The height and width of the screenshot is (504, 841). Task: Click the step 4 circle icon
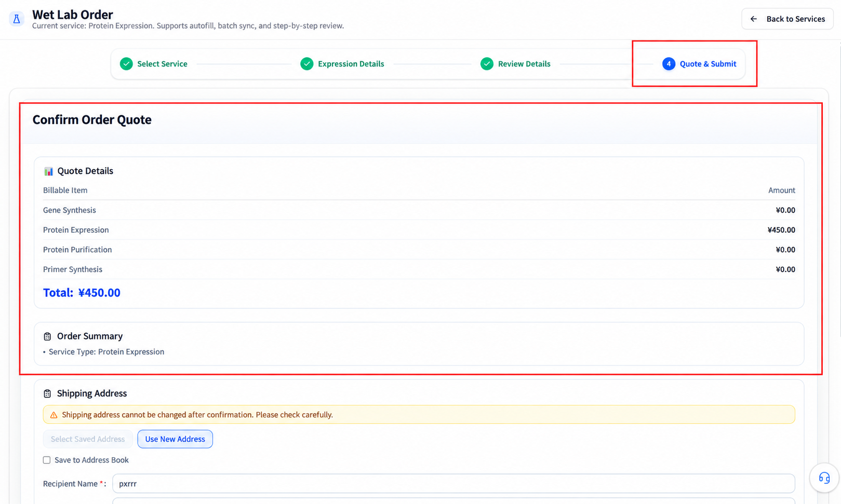(669, 64)
